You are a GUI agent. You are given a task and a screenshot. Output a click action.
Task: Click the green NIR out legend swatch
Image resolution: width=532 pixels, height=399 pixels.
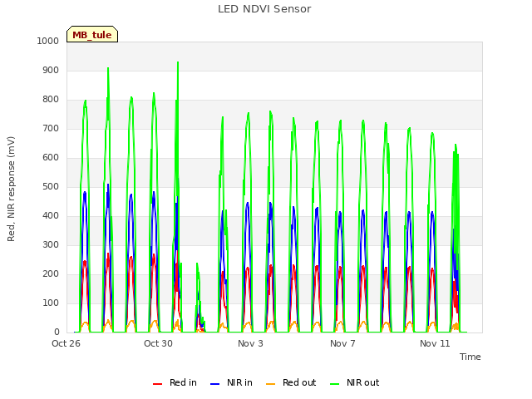click(334, 384)
